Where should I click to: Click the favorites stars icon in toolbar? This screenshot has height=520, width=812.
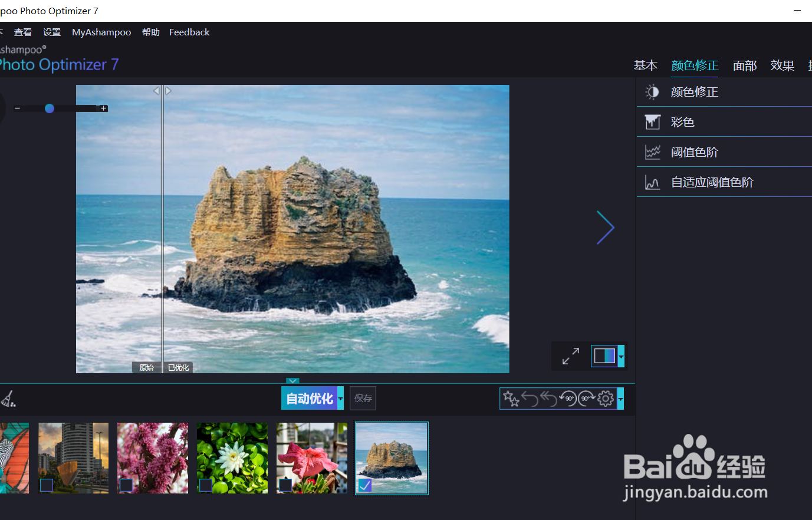[x=511, y=399]
